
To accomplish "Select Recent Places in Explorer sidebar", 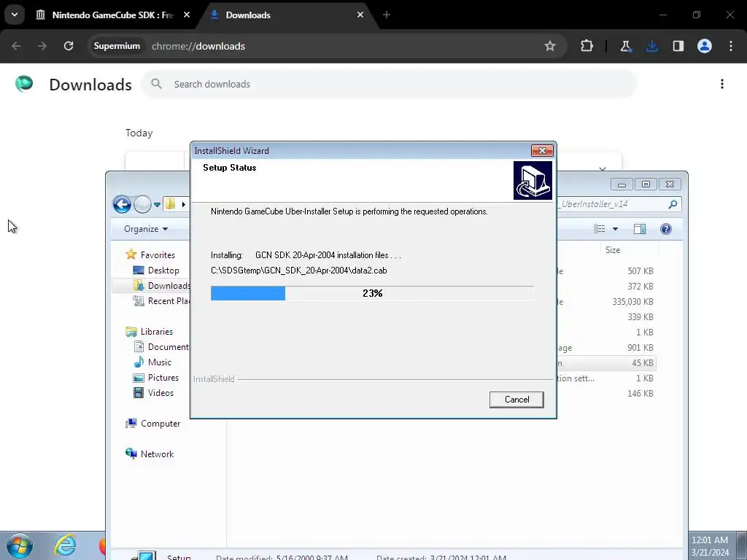I will (x=161, y=301).
